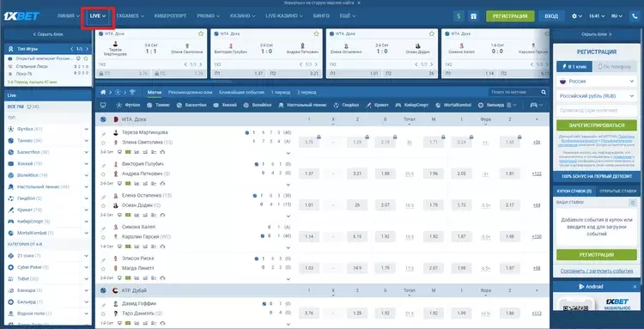Click the trophy icon in breadcrumb
644x329 pixels.
(x=132, y=93)
